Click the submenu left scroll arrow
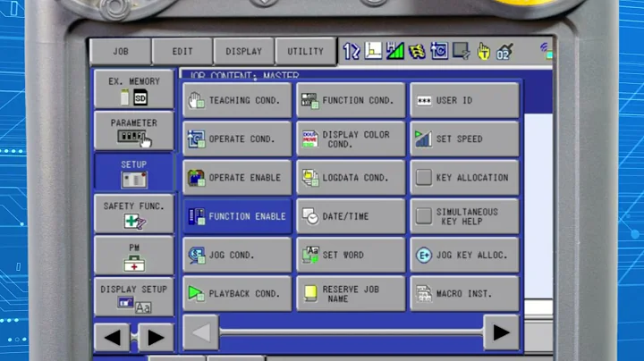 tap(201, 332)
